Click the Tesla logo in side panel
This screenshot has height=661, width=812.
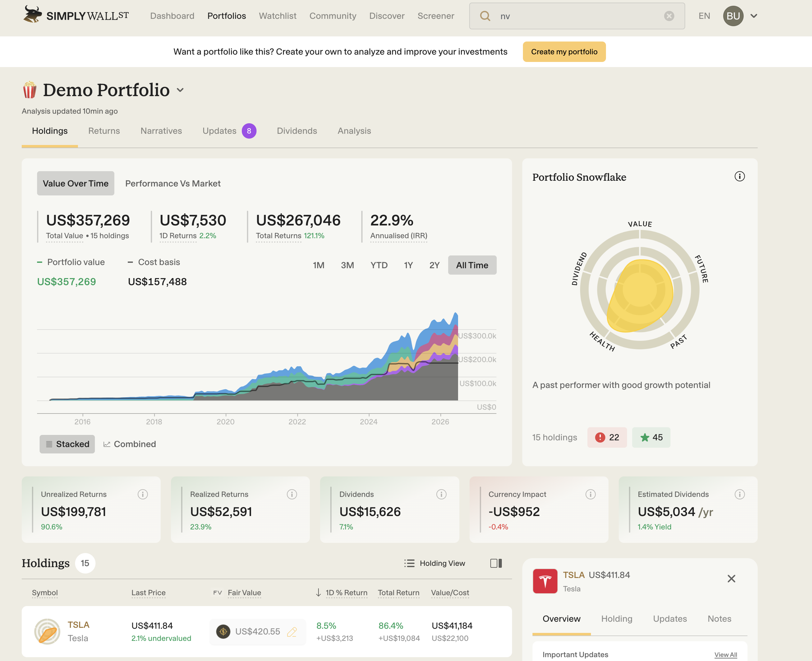point(545,581)
